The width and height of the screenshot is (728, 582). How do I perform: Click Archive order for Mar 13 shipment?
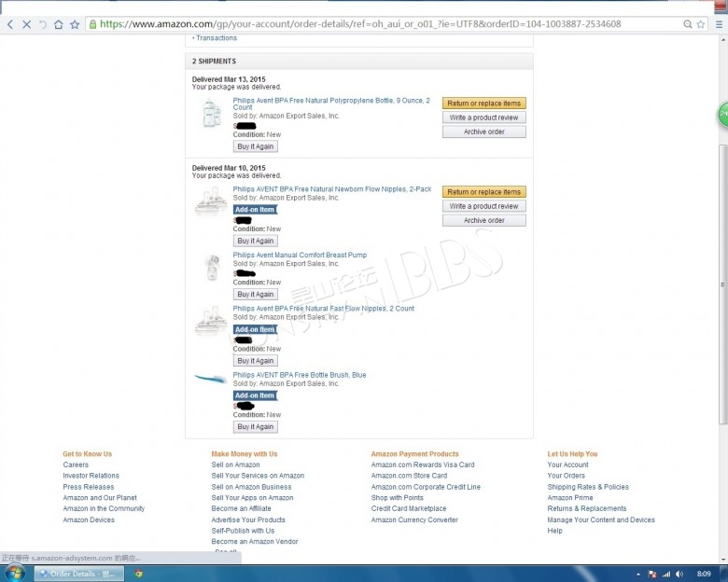tap(483, 132)
